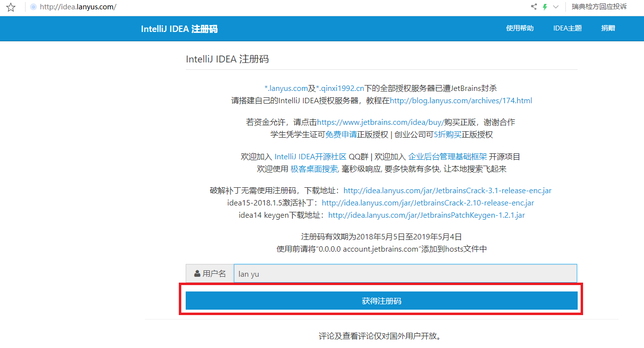Open the 极客桌面搜索 link
The width and height of the screenshot is (644, 348).
pos(314,169)
